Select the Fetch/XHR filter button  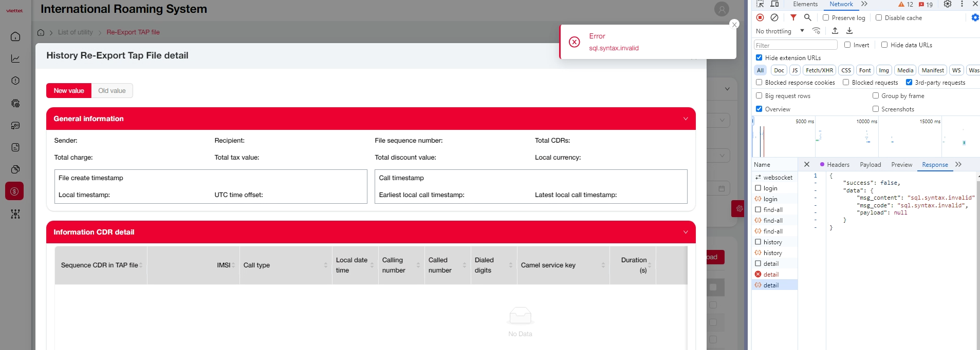(x=819, y=70)
